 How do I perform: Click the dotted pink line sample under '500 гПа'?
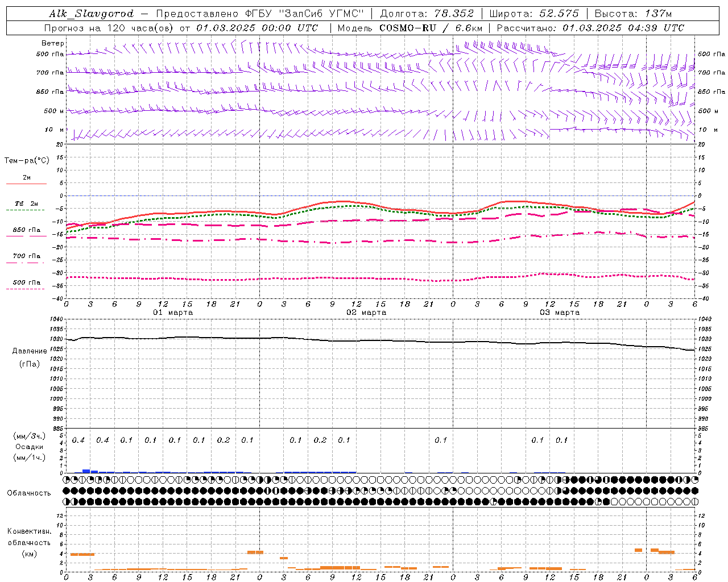point(26,289)
